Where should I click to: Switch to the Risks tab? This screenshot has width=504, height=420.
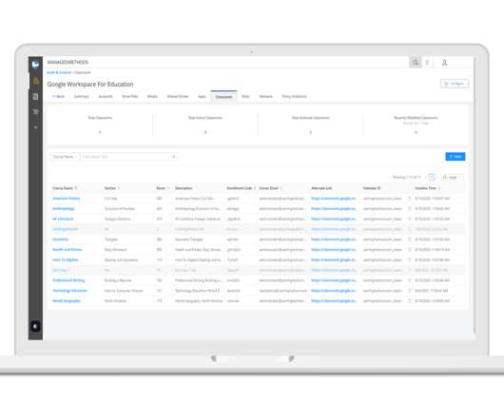245,96
